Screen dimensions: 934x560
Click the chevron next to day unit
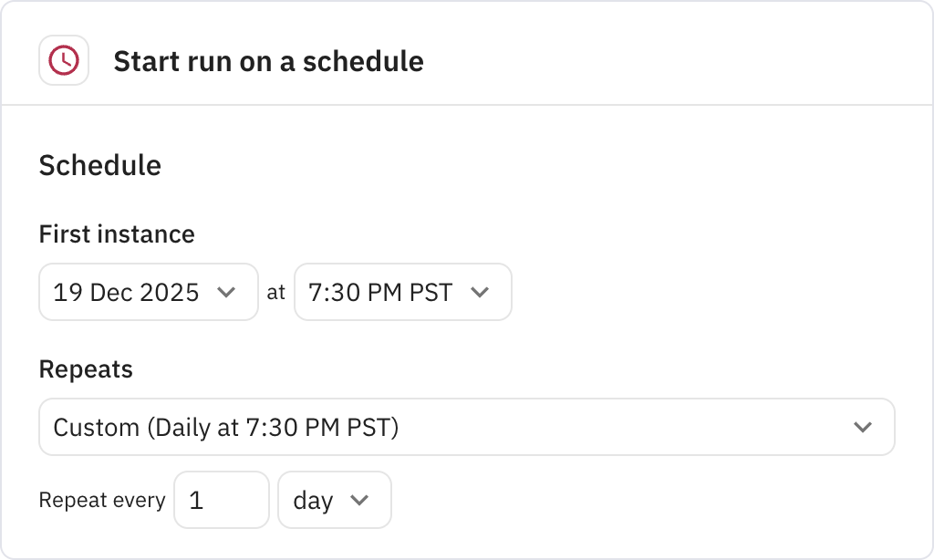(359, 500)
